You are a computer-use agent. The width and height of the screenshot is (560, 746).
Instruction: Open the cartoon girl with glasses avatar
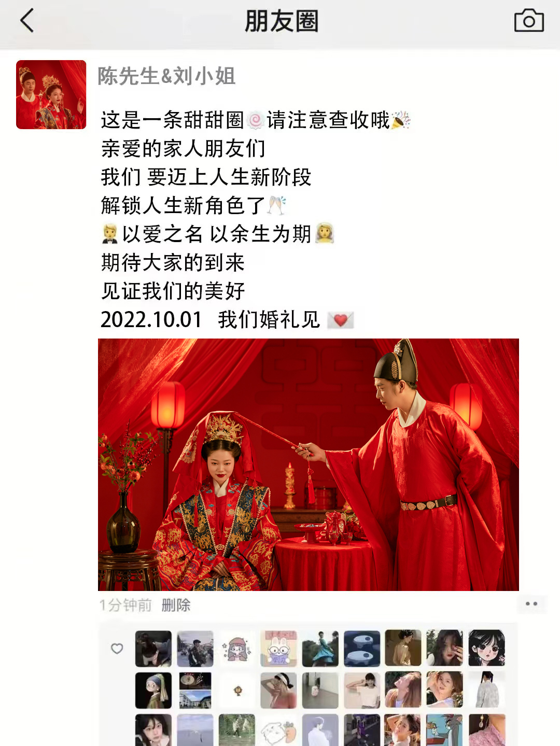(x=237, y=648)
